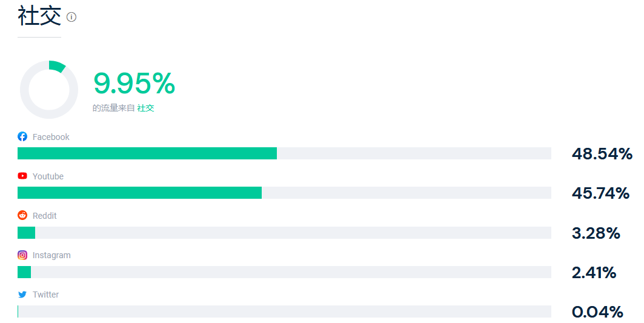The width and height of the screenshot is (644, 323).
Task: Click the Facebook logo icon
Action: [x=22, y=136]
